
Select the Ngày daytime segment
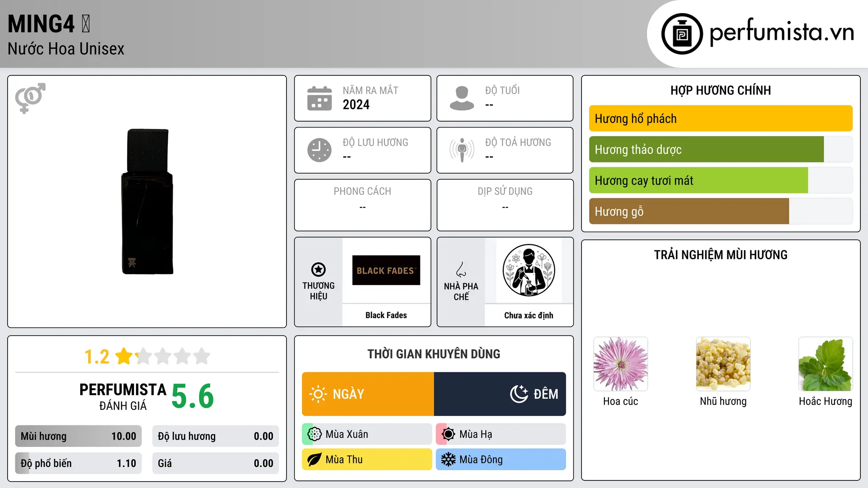368,394
